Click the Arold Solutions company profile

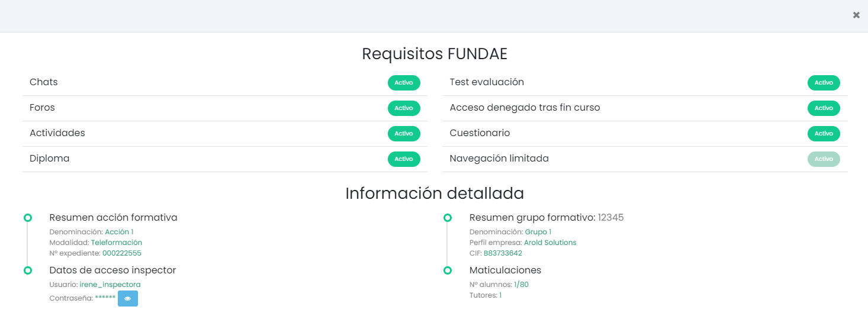coord(550,243)
